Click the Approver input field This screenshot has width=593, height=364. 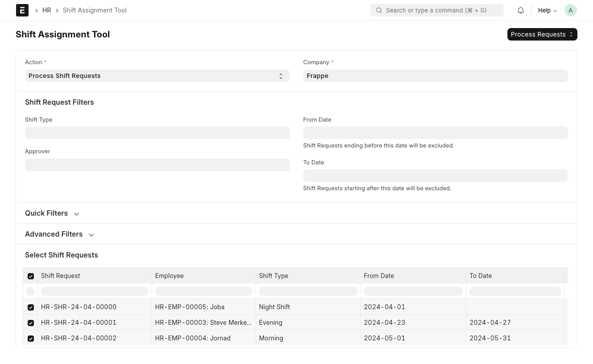coord(157,165)
